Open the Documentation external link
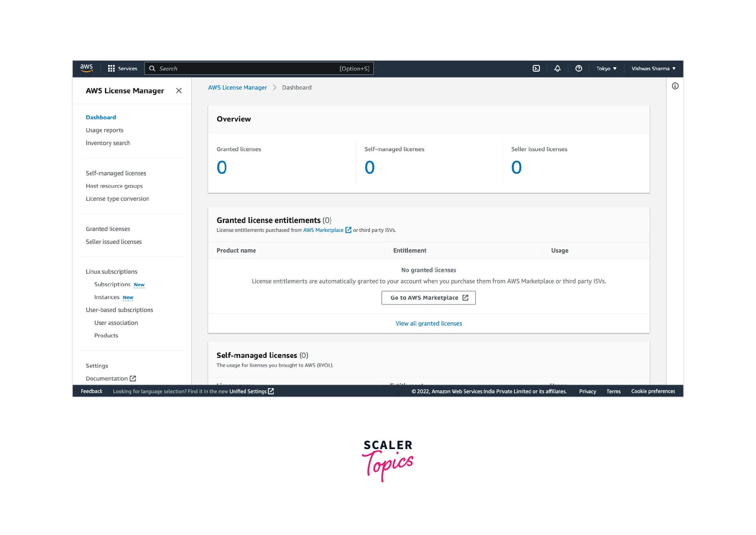The width and height of the screenshot is (756, 535). pos(110,379)
